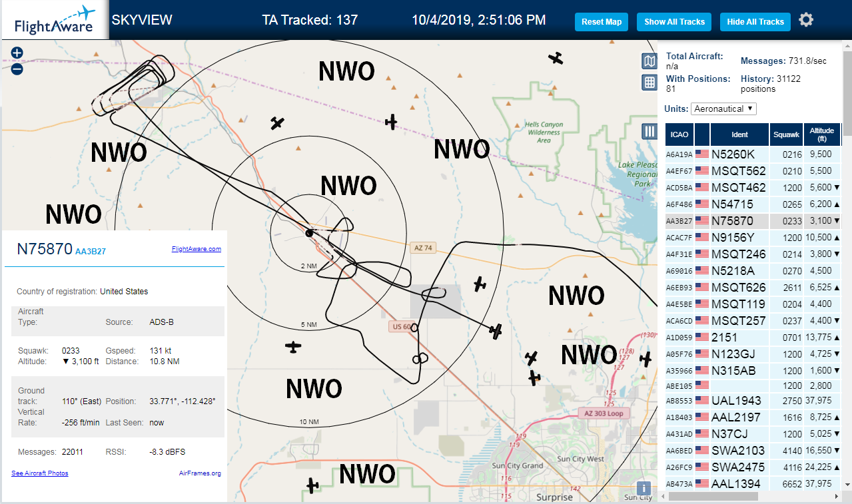The width and height of the screenshot is (852, 504).
Task: Select aircraft icon at end of track line
Action: (495, 331)
